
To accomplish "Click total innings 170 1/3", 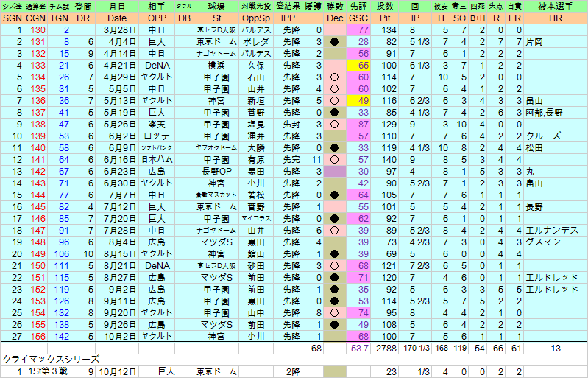I will (x=415, y=349).
